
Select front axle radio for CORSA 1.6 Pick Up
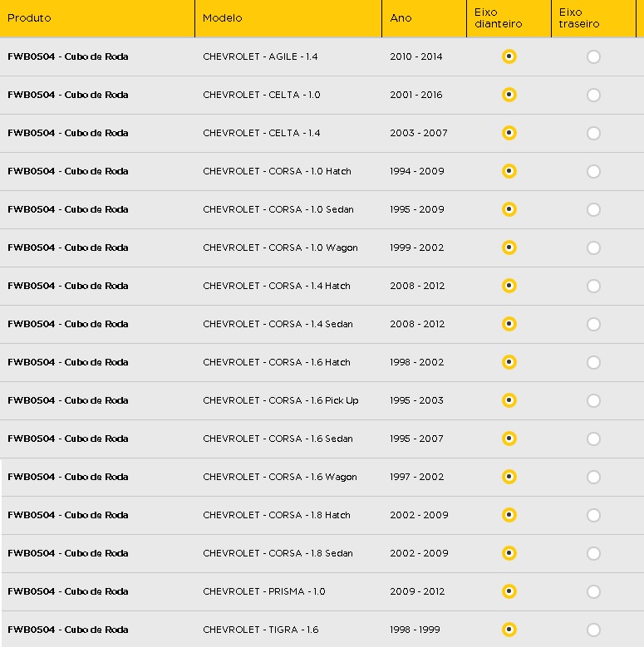509,400
